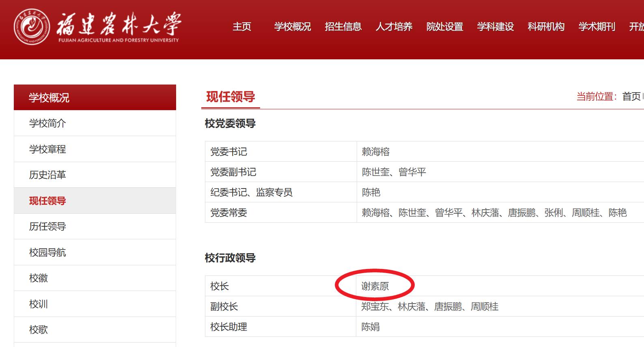Go to 人才培养 in the navigation bar

click(394, 27)
